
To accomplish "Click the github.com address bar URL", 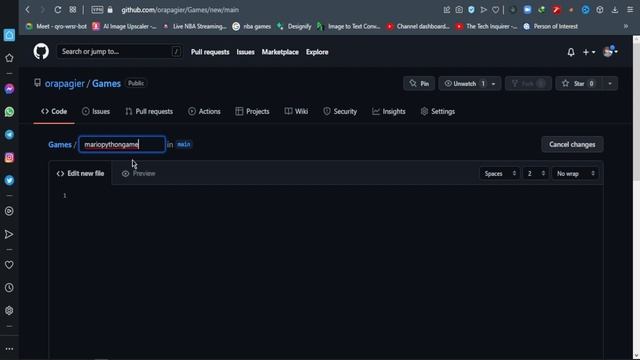I will pos(180,10).
